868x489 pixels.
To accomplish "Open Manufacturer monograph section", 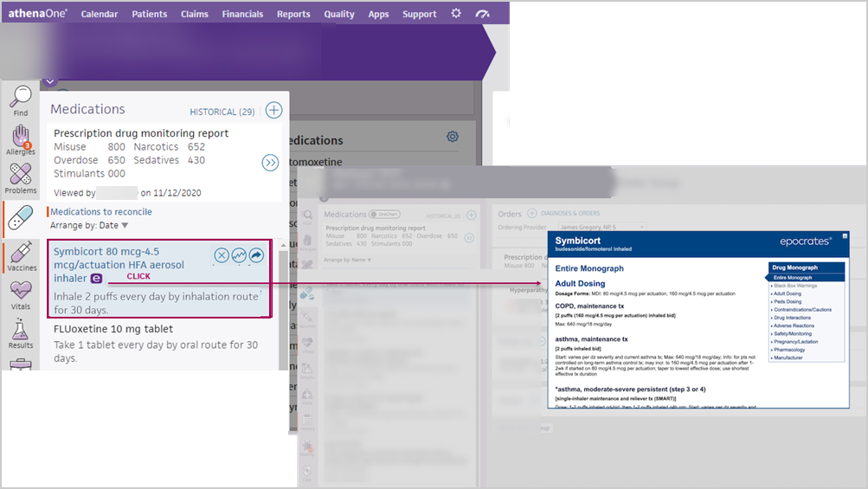I will tap(788, 357).
